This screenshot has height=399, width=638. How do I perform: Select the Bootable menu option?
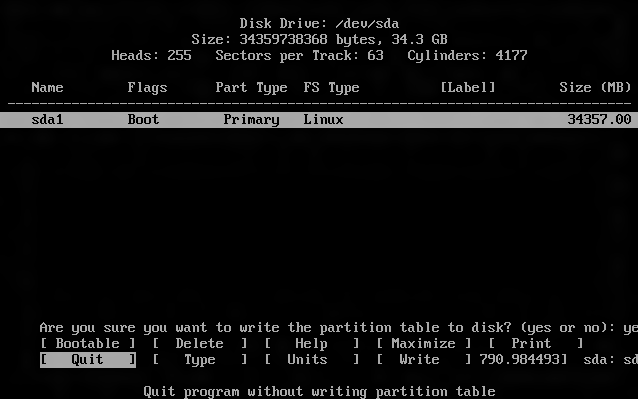pos(87,343)
